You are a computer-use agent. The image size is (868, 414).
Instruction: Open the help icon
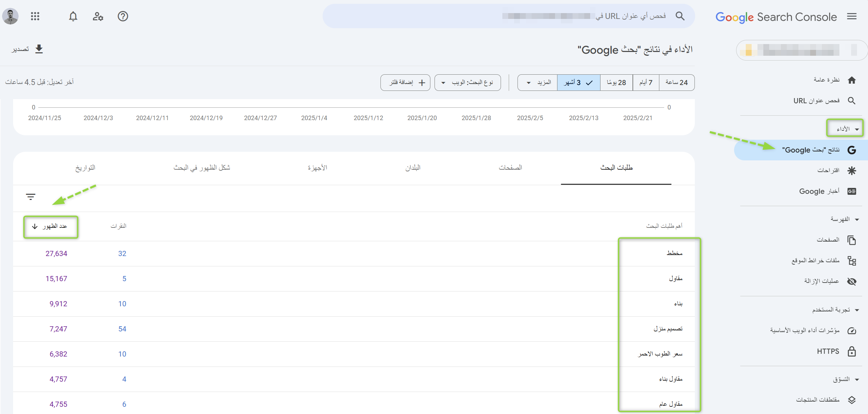tap(123, 16)
